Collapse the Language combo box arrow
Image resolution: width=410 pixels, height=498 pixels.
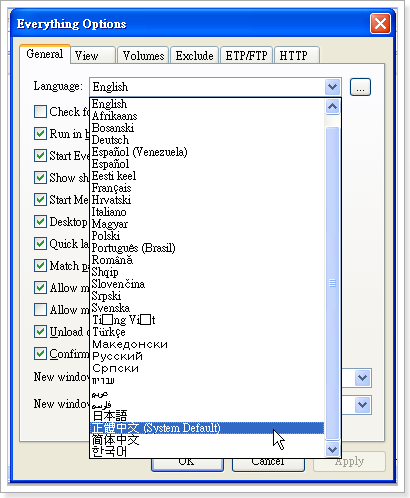click(x=332, y=87)
